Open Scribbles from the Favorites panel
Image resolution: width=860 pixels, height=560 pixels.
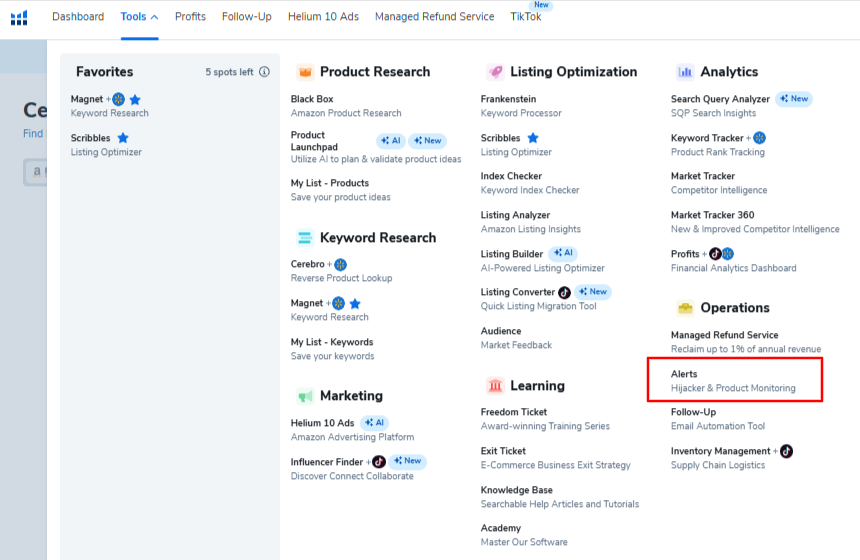click(x=90, y=138)
